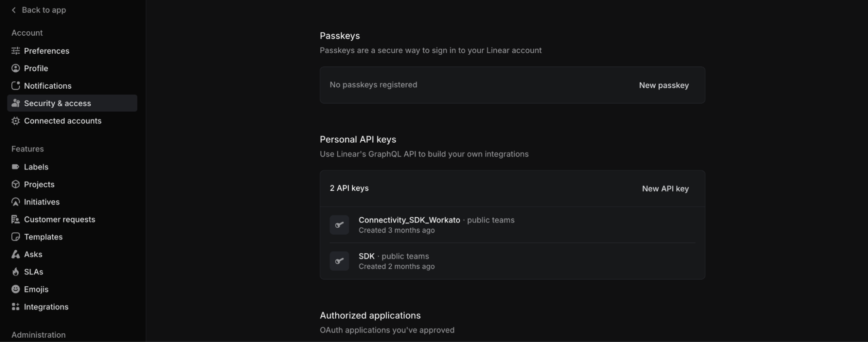Click the Security & access people icon
The width and height of the screenshot is (868, 342).
point(16,103)
